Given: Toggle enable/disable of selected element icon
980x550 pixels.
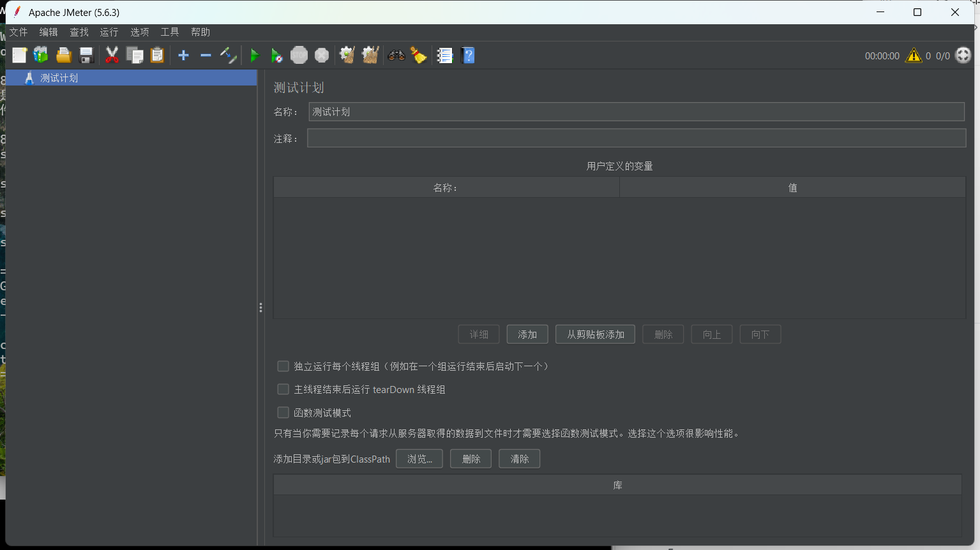Looking at the screenshot, I should [228, 56].
